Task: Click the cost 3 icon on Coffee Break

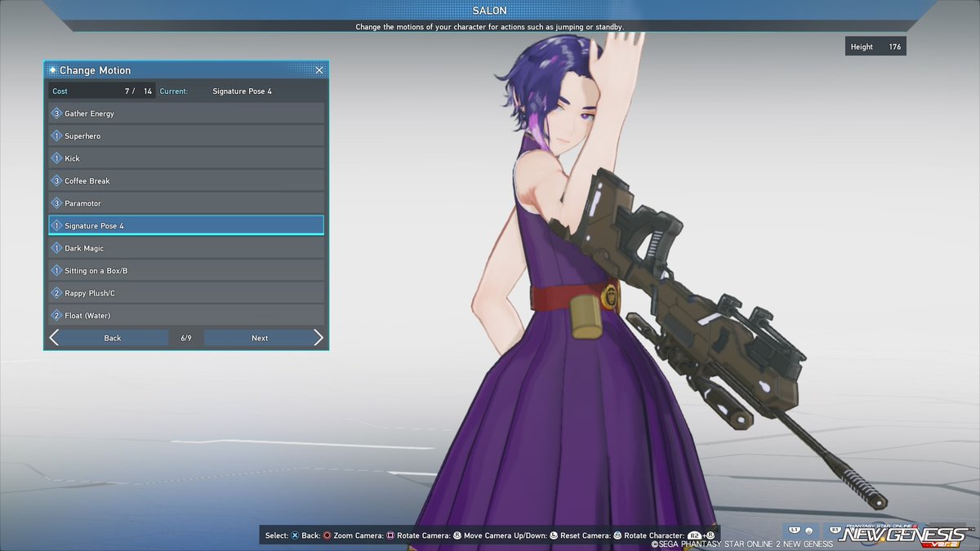Action: [x=57, y=180]
